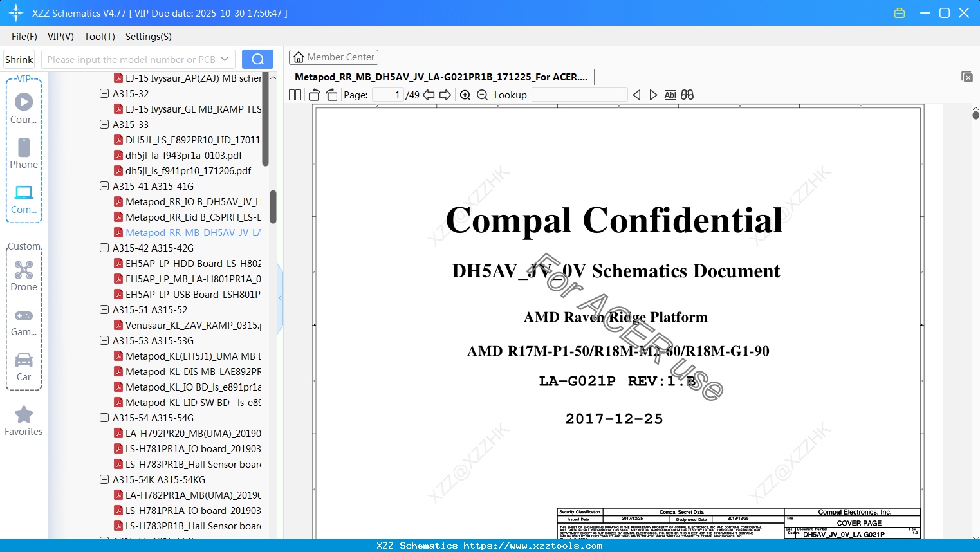Screen dimensions: 980x552
Task: Open the Drone category
Action: pyautogui.click(x=24, y=276)
